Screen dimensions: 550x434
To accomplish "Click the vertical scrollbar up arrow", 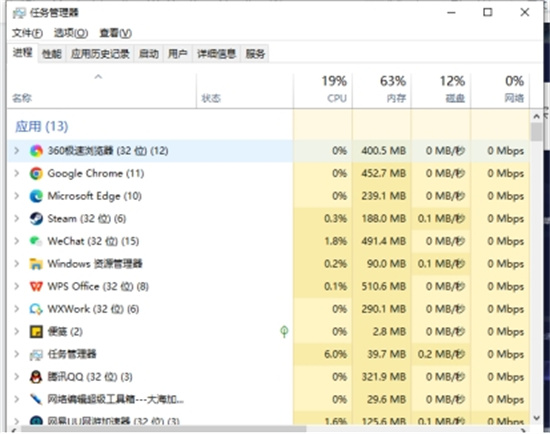I will [x=536, y=116].
